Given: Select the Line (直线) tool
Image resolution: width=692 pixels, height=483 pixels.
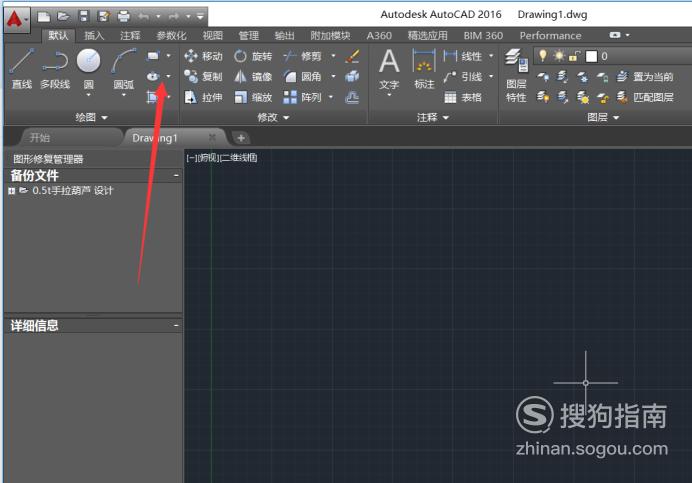Looking at the screenshot, I should [22, 68].
